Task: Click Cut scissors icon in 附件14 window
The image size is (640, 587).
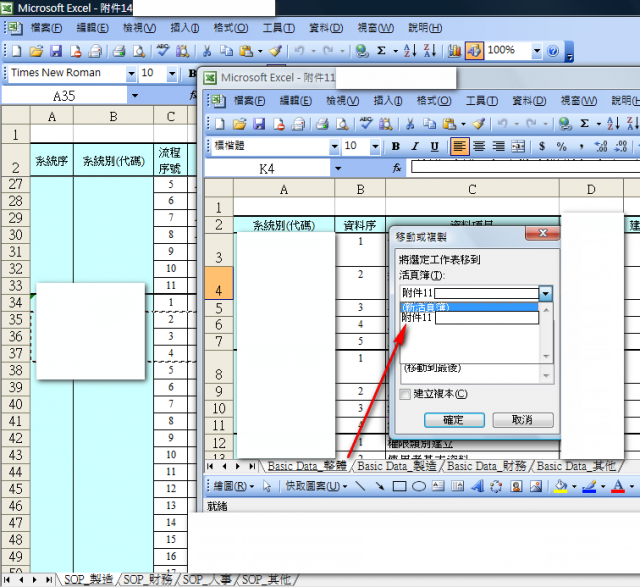Action: pyautogui.click(x=207, y=51)
